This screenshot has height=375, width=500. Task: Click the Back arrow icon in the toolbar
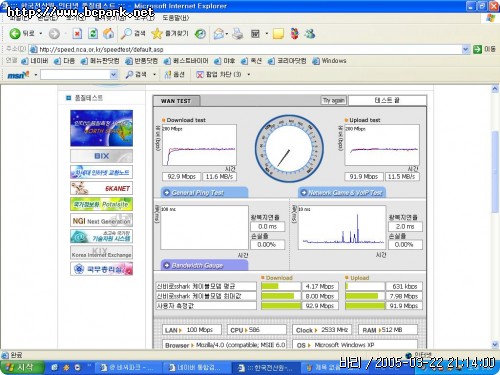(15, 33)
